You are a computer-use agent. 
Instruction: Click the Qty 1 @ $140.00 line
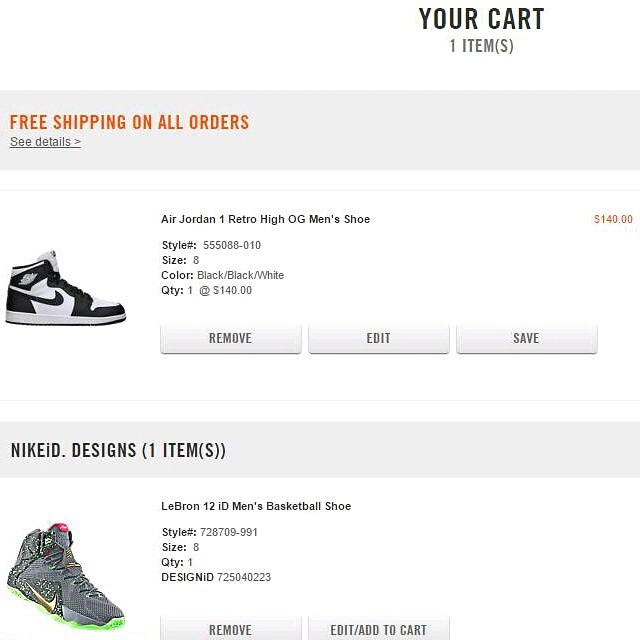click(x=207, y=290)
